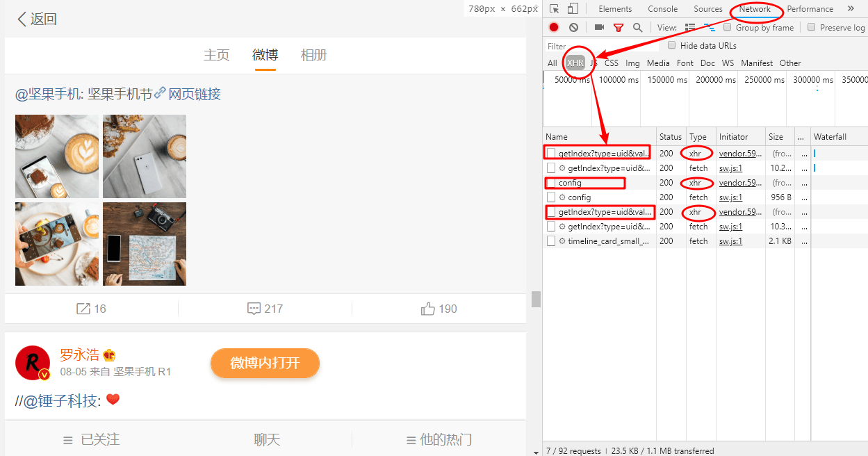Enable the Group by frame checkbox
868x456 pixels.
click(x=727, y=27)
